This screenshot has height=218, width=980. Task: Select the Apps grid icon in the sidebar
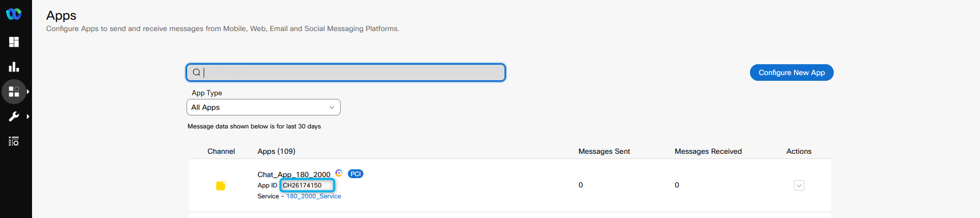coord(14,92)
